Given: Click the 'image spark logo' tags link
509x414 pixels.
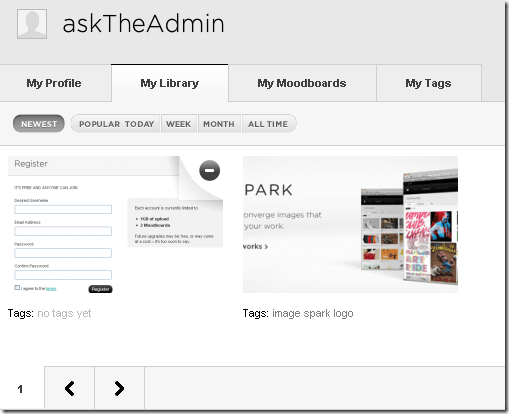Looking at the screenshot, I should tap(313, 313).
